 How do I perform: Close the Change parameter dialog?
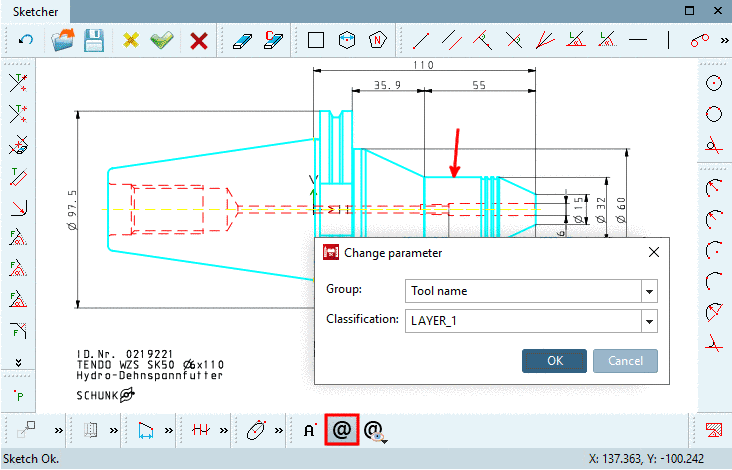[654, 253]
